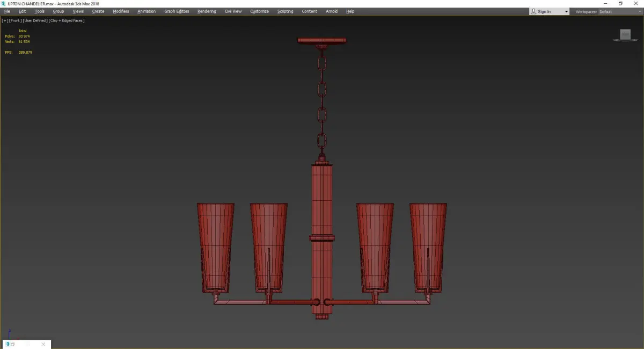This screenshot has width=644, height=349.
Task: Close the floating bottom-left panel
Action: (43, 344)
